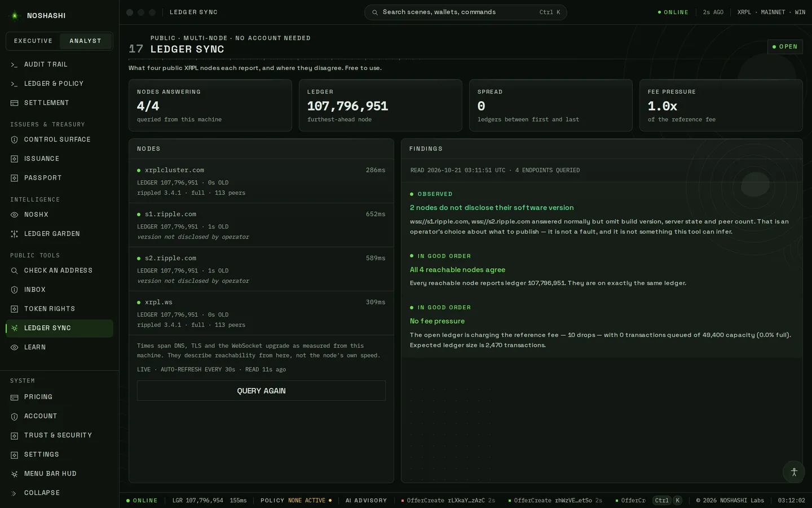Click the Ledger Sync sidebar icon
Viewport: 812px width, 508px height.
(15, 329)
